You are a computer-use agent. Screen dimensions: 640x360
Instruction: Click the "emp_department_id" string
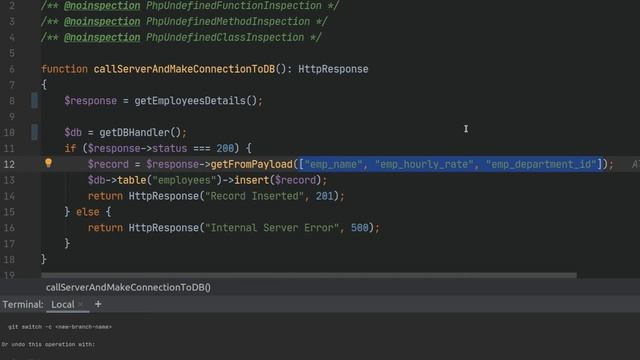pos(540,164)
